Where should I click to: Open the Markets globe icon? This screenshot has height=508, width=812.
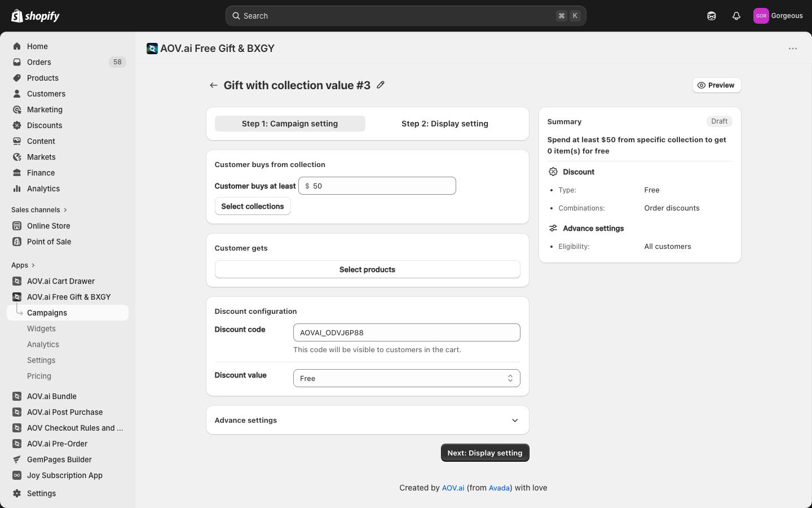pyautogui.click(x=17, y=157)
